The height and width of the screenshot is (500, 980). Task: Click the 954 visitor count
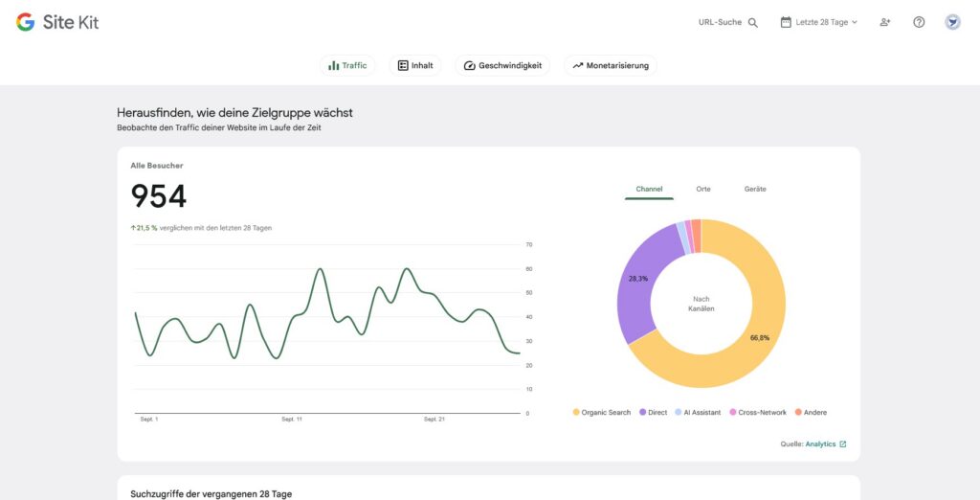[158, 196]
